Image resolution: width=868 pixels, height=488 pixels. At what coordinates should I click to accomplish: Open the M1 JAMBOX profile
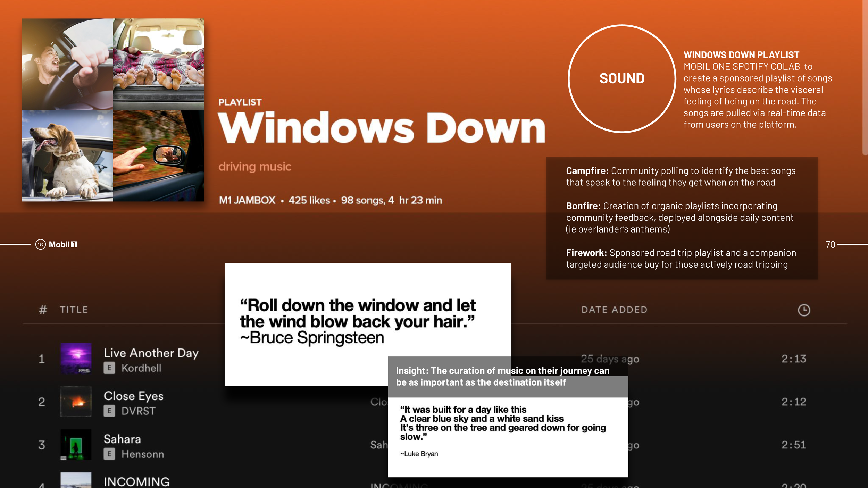[x=247, y=200]
